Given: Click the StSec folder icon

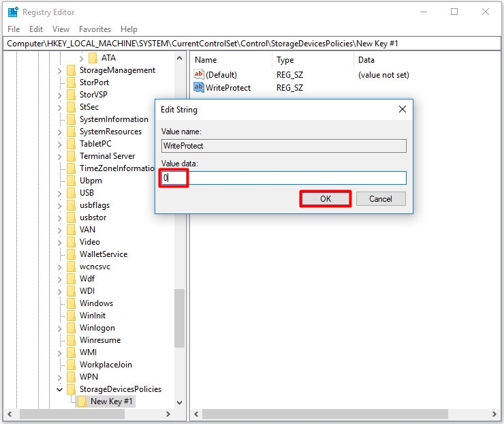Looking at the screenshot, I should click(71, 107).
